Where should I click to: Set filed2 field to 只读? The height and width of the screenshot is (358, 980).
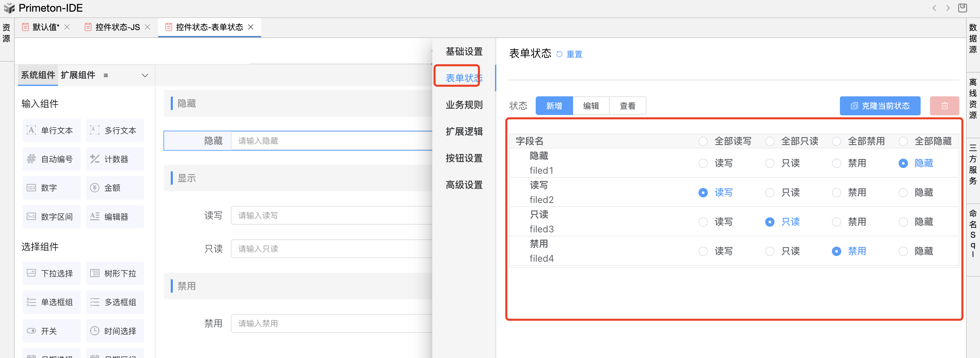(770, 193)
